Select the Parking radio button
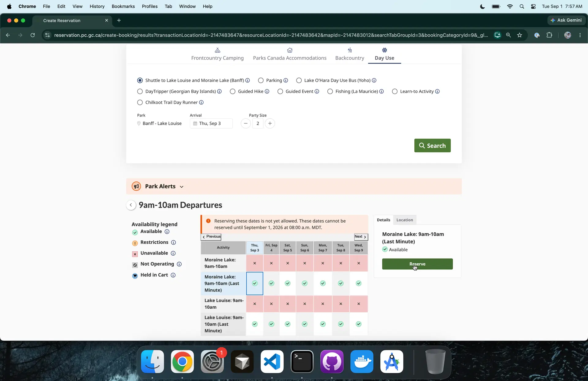The width and height of the screenshot is (588, 381). 261,80
